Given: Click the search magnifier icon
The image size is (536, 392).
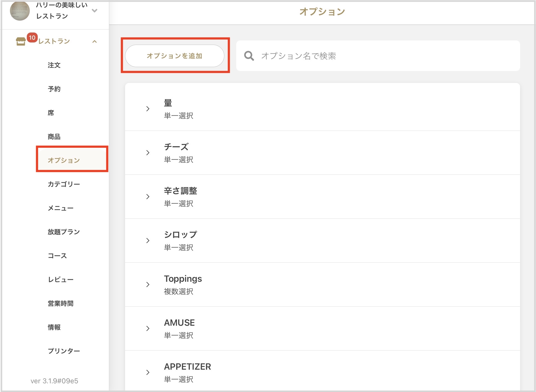Looking at the screenshot, I should coord(249,56).
